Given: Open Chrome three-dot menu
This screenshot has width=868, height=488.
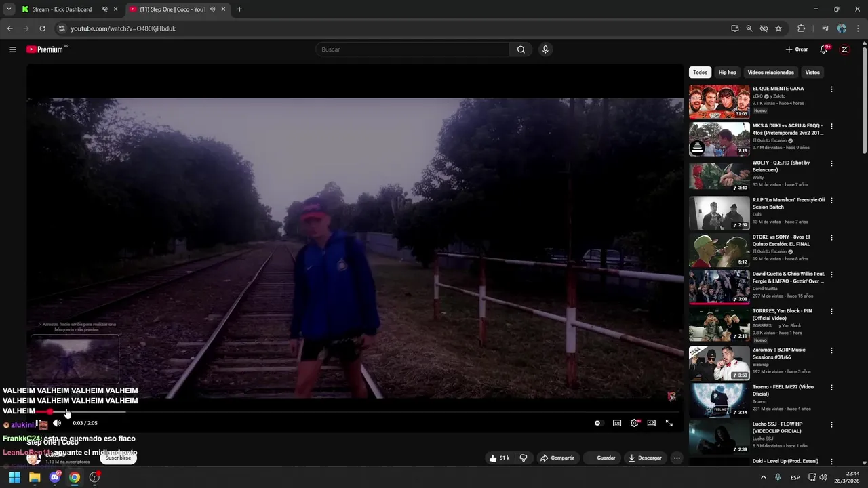Looking at the screenshot, I should [858, 28].
